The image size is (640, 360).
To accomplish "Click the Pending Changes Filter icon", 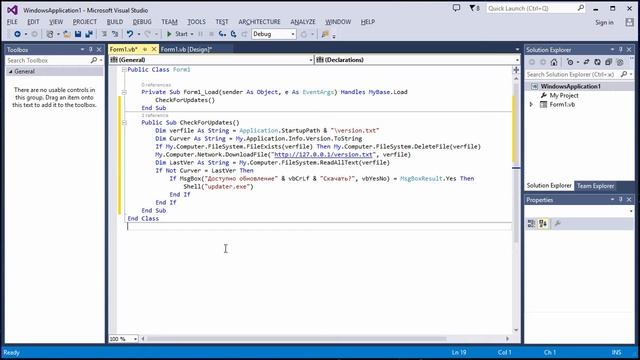I will (570, 62).
